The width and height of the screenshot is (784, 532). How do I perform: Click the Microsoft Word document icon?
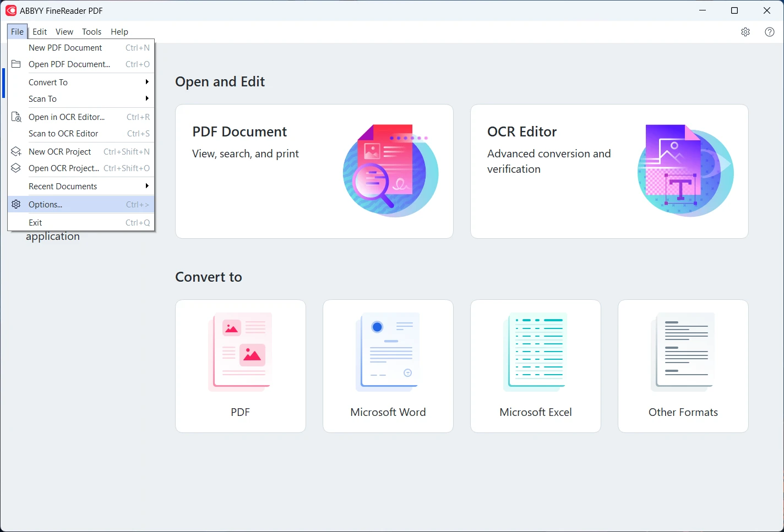click(x=388, y=352)
